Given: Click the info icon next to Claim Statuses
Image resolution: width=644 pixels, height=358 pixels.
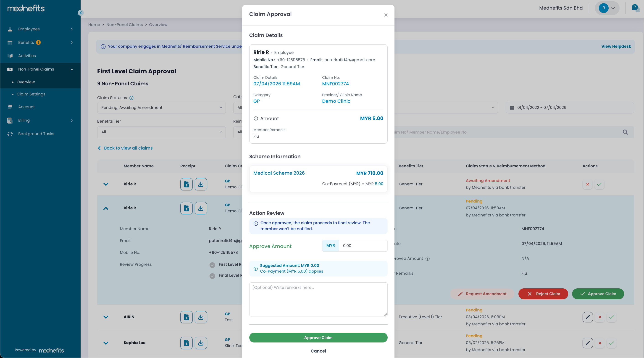Looking at the screenshot, I should pyautogui.click(x=131, y=98).
